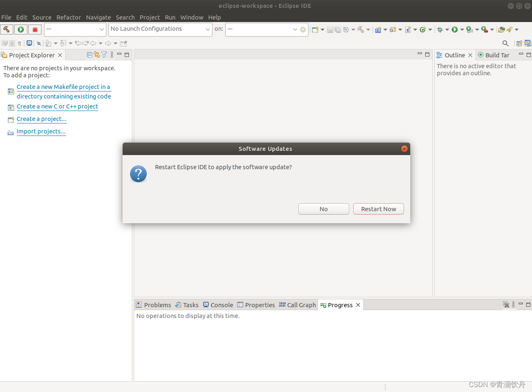Click the Build hammer button in launch bar
This screenshot has height=392, width=532.
[7, 30]
